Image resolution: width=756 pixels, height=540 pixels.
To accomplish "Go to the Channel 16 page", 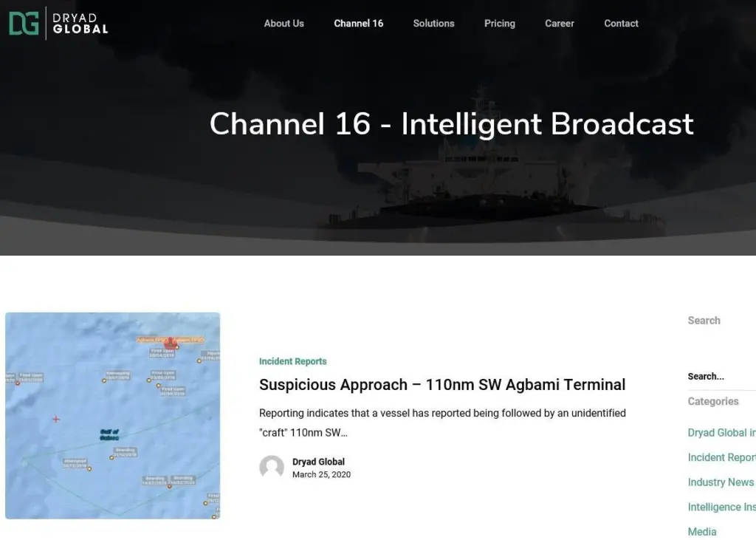I will tap(358, 23).
